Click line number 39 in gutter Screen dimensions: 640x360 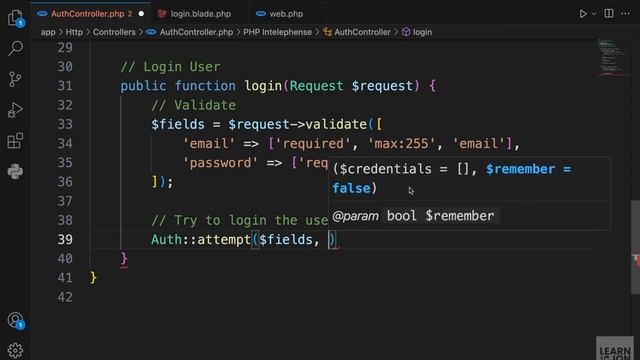point(65,240)
